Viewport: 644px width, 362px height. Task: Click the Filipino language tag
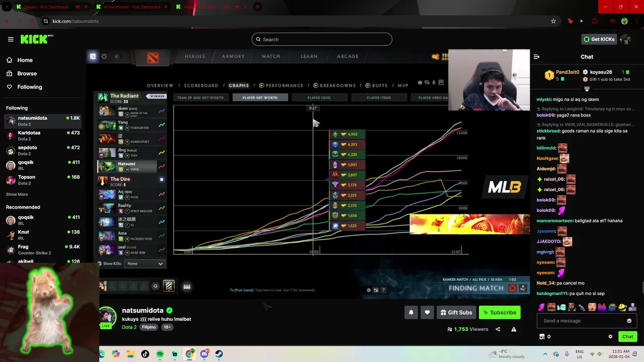coord(149,327)
